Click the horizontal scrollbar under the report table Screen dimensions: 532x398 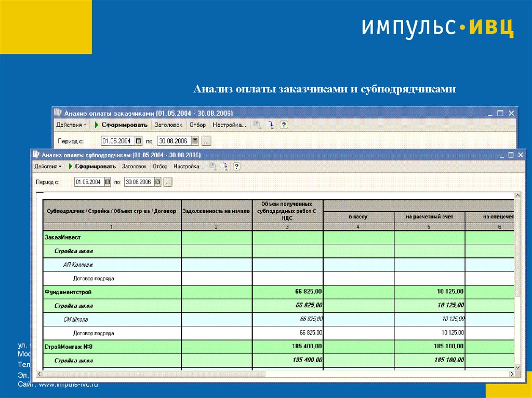276,374
